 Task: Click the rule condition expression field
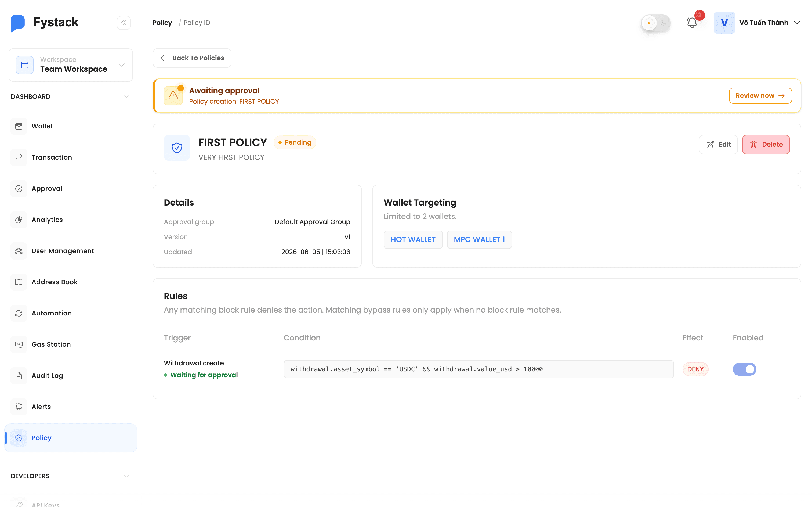click(479, 369)
